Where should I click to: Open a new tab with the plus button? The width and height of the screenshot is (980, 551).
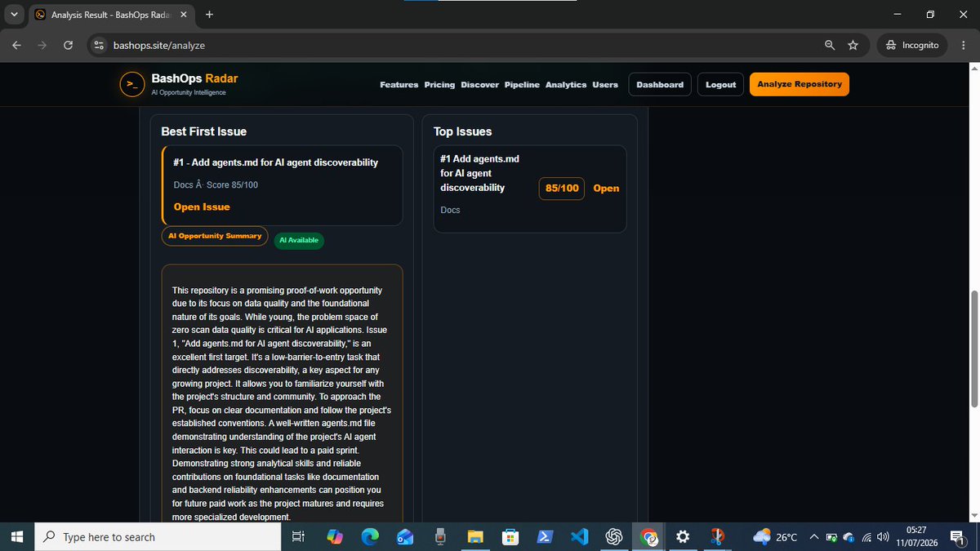pos(209,14)
